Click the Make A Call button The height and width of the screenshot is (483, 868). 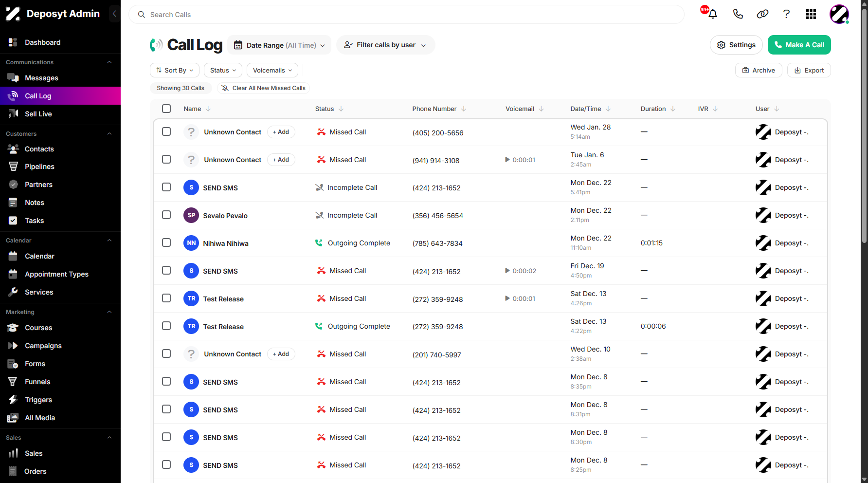799,45
